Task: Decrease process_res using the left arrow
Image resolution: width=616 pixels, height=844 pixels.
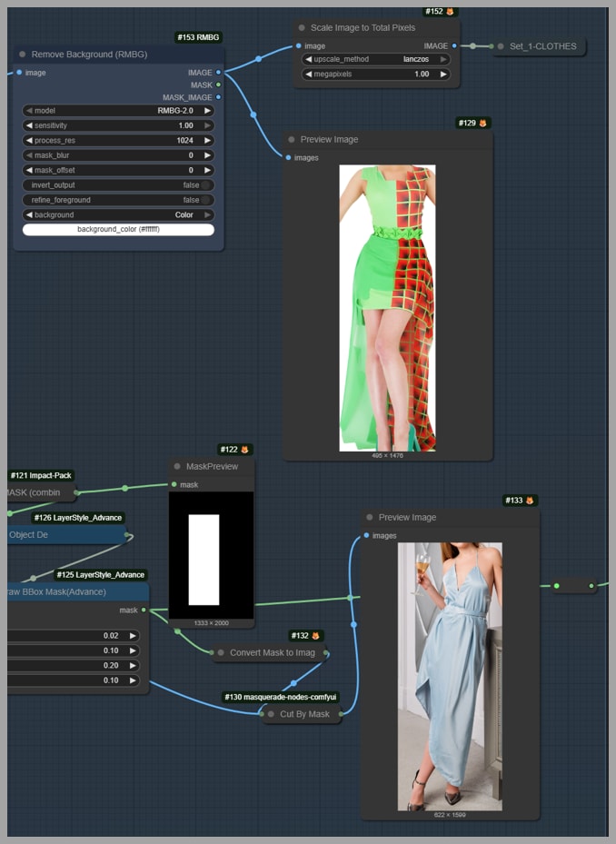Action: [x=29, y=141]
